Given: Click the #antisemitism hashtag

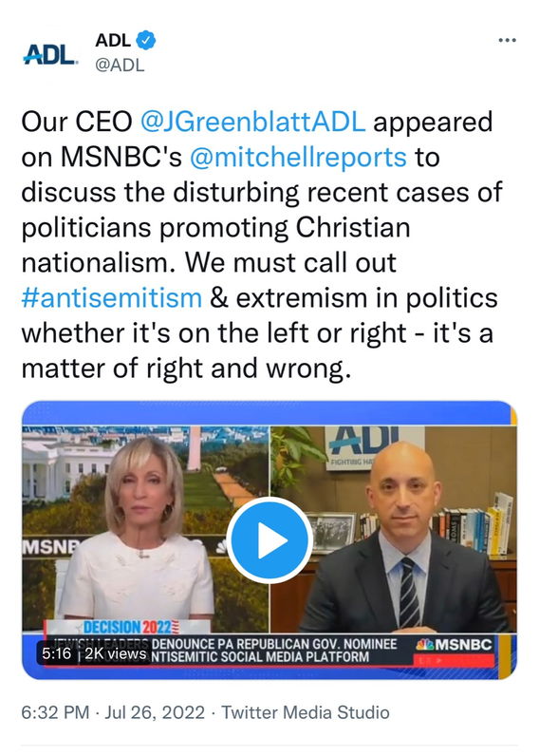Looking at the screenshot, I should (112, 297).
